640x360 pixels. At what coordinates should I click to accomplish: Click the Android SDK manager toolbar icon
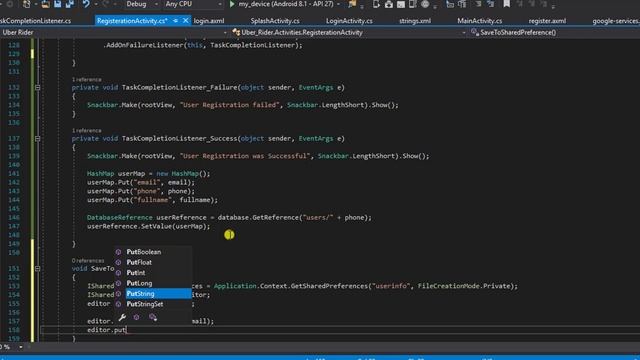pyautogui.click(x=389, y=4)
